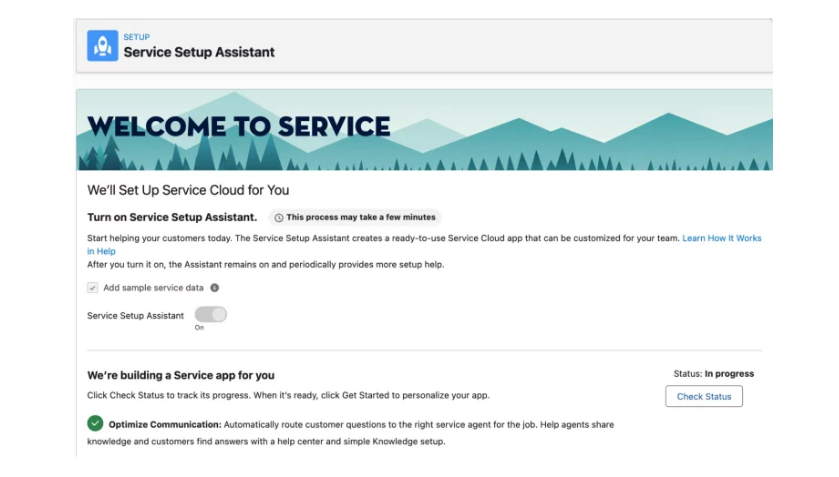Click the Status: In progress text
Viewport: 839px width, 477px height.
(x=713, y=374)
